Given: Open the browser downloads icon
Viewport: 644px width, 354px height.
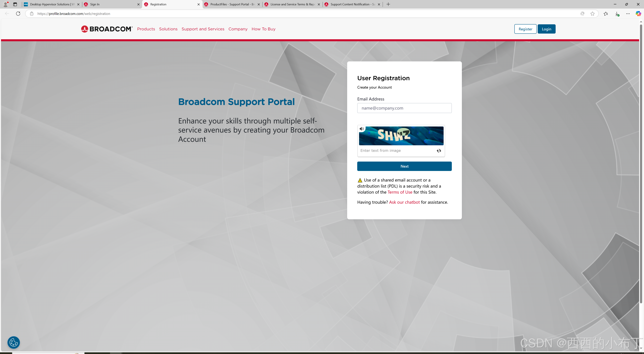Looking at the screenshot, I should [x=617, y=14].
